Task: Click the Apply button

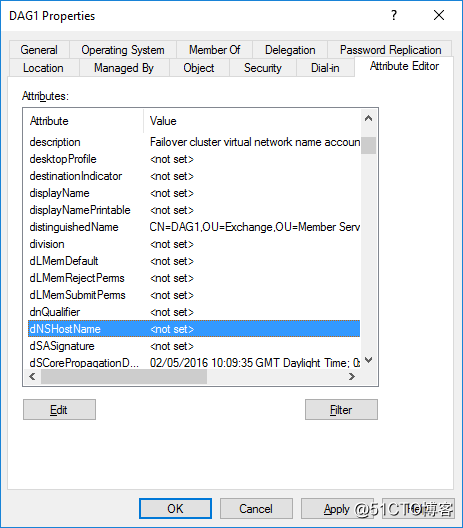Action: point(337,508)
